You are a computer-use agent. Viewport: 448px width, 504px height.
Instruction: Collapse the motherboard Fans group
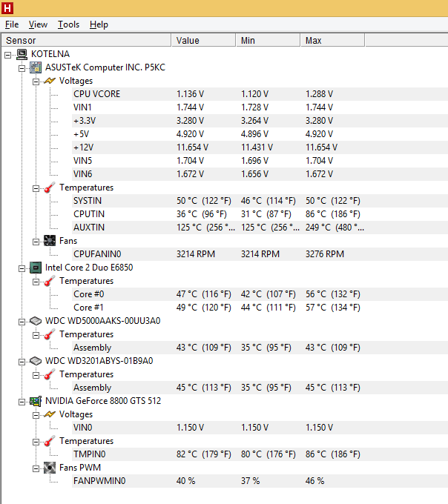36,242
